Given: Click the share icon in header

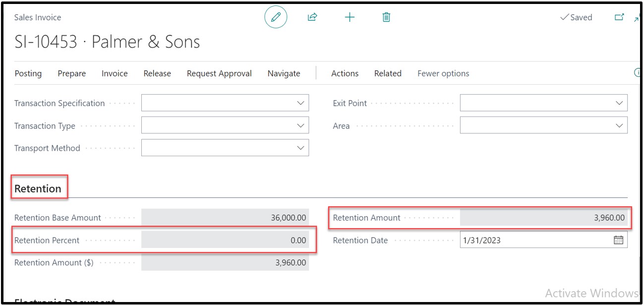Looking at the screenshot, I should 312,17.
